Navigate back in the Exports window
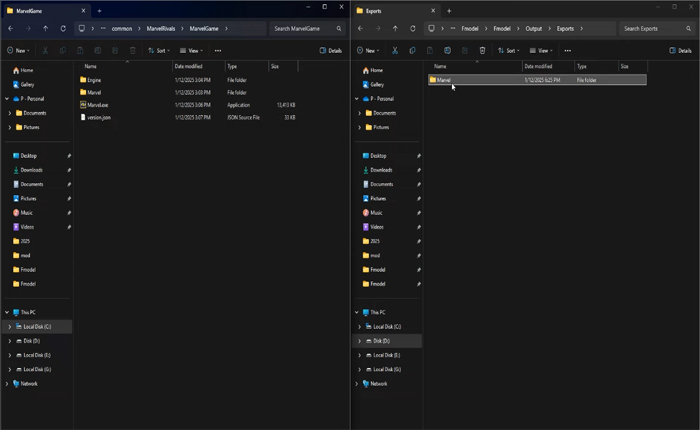Image resolution: width=700 pixels, height=430 pixels. click(359, 28)
